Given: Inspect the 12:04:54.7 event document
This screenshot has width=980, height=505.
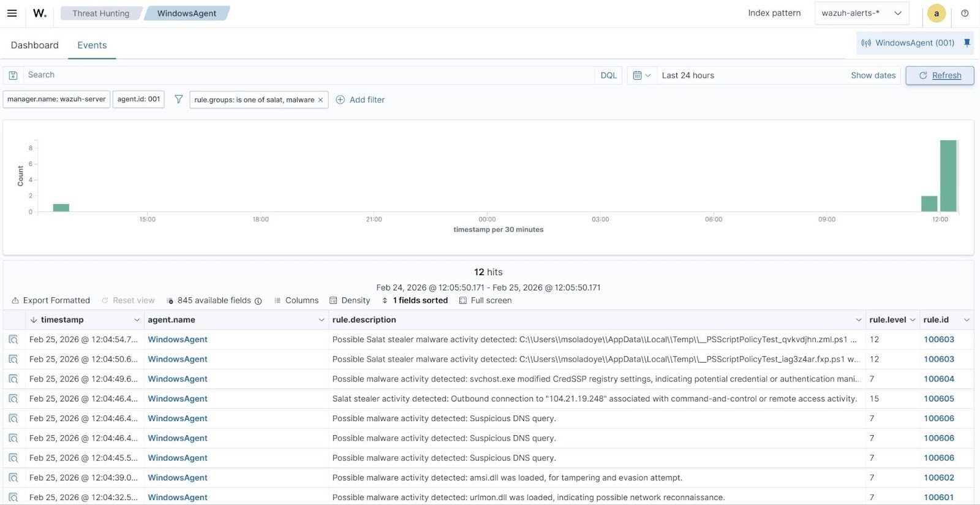Looking at the screenshot, I should pos(13,340).
